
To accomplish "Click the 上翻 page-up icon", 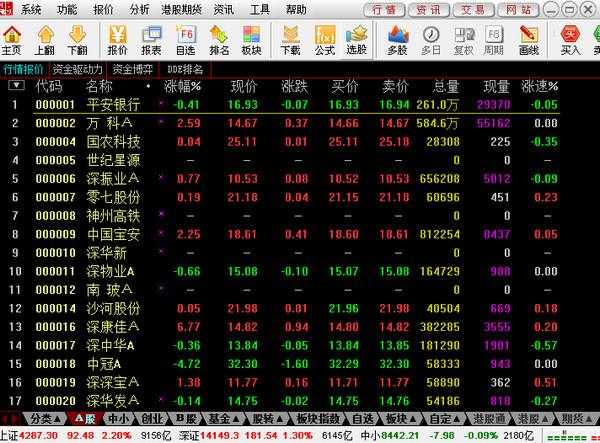I will (45, 40).
